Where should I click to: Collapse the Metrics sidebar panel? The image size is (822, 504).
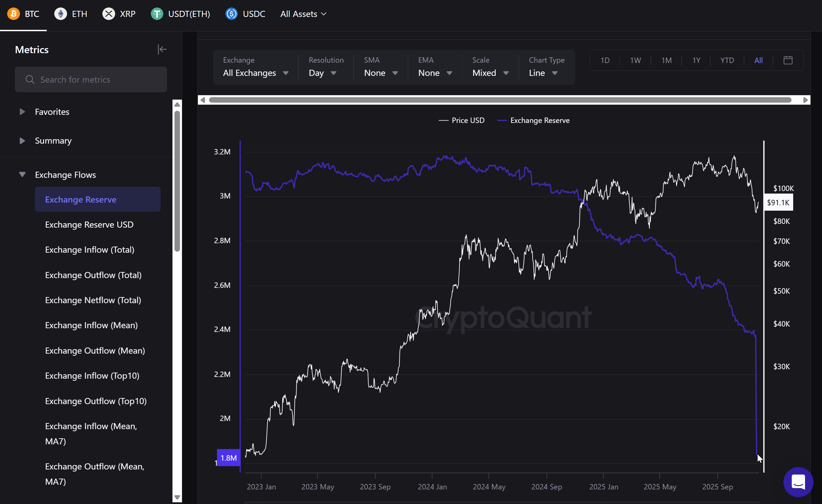point(162,49)
